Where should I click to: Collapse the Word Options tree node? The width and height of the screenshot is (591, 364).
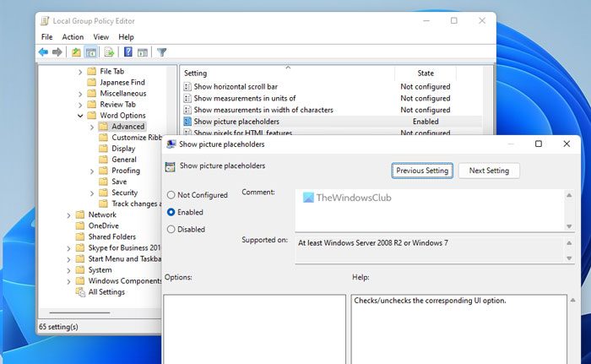tap(80, 116)
